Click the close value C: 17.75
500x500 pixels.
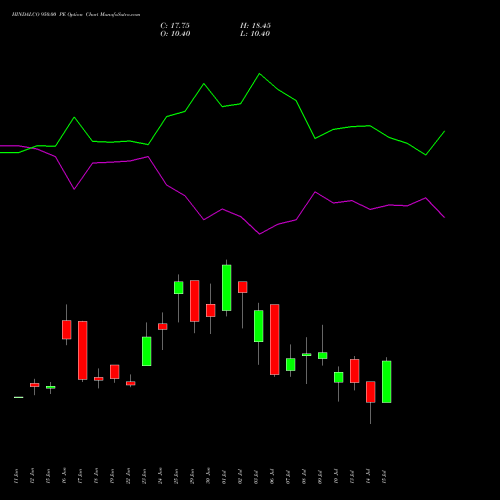click(175, 26)
